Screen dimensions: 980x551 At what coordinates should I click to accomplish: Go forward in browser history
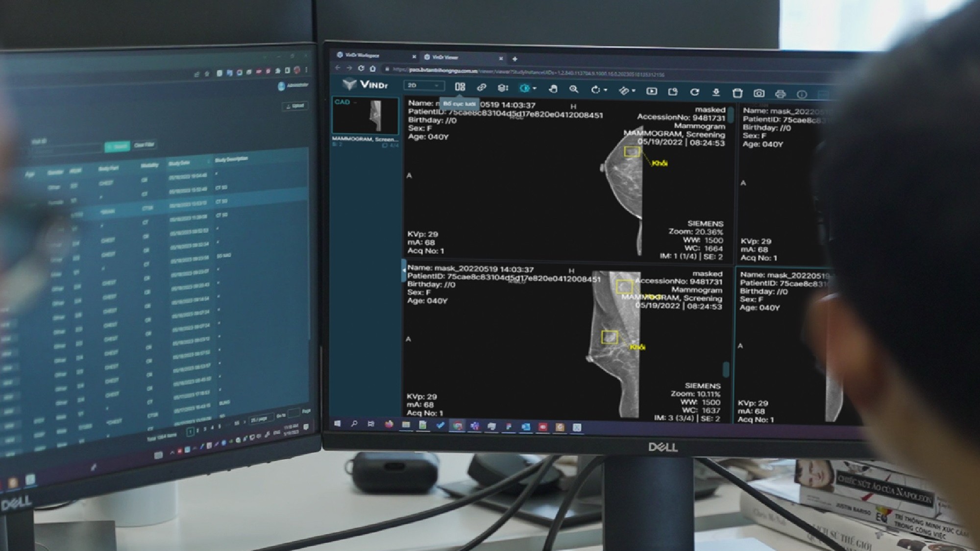tap(349, 68)
